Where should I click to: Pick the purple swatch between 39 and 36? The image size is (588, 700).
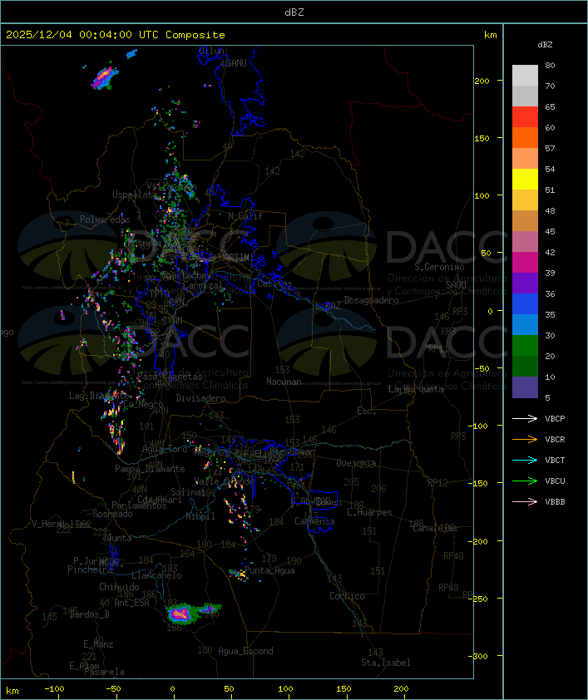pyautogui.click(x=525, y=283)
